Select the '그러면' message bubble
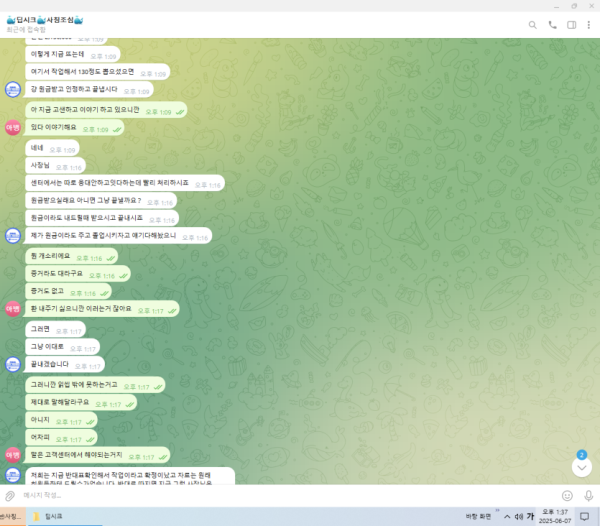The image size is (600, 526). point(55,330)
